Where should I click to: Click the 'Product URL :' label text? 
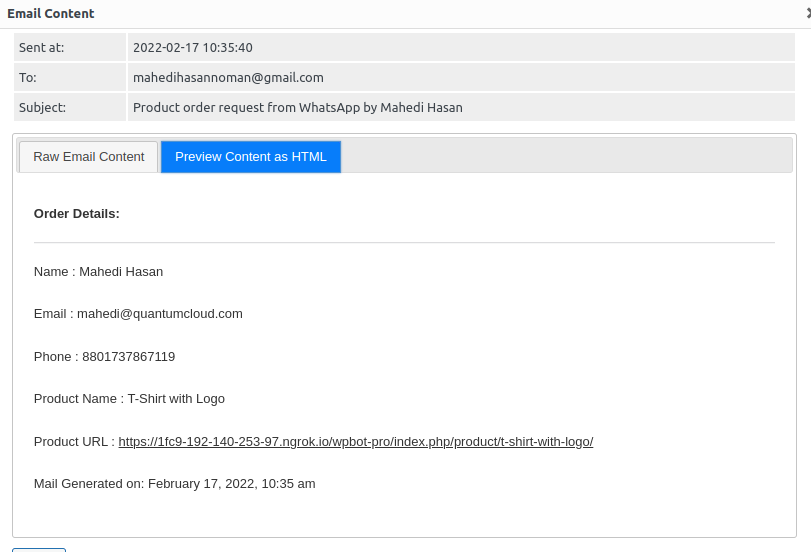(x=74, y=441)
